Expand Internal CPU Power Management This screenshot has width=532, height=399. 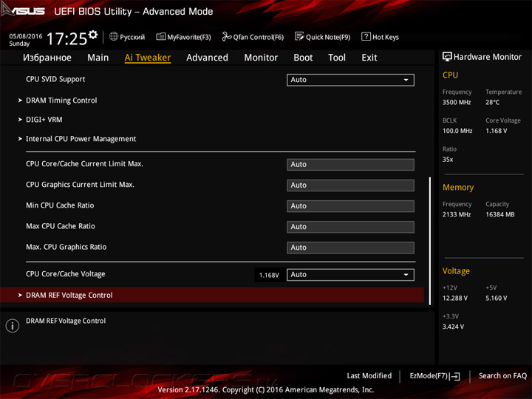pyautogui.click(x=77, y=139)
